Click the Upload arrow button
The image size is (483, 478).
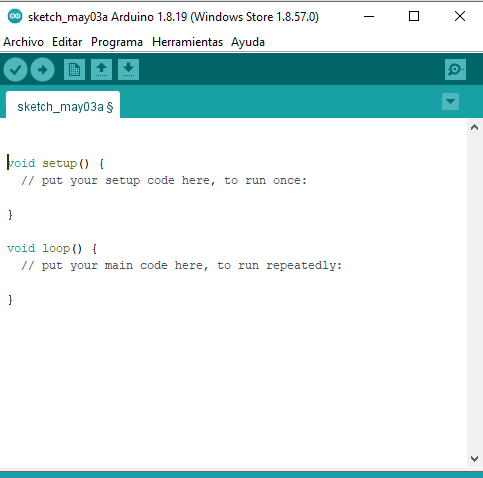pyautogui.click(x=42, y=70)
